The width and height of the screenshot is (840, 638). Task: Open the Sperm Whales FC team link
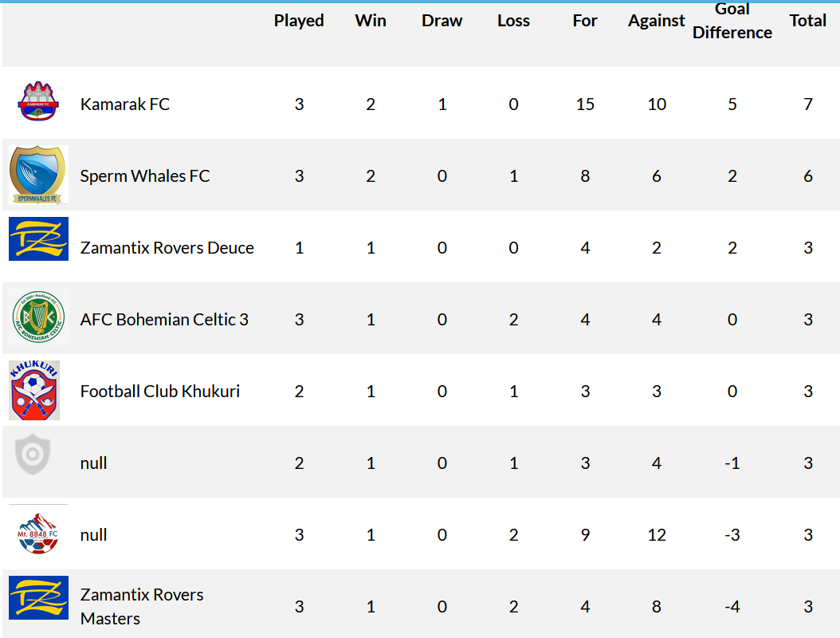click(x=144, y=176)
